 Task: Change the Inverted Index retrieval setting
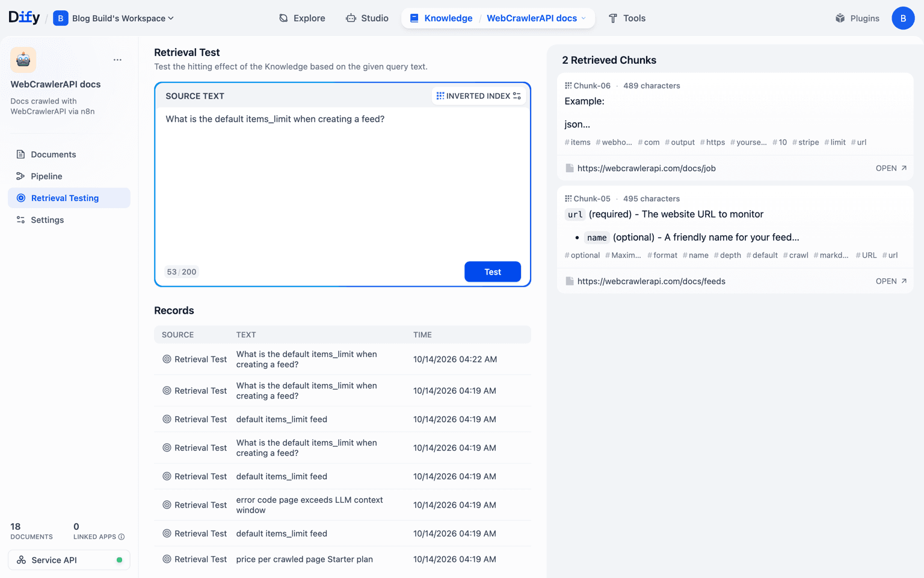[479, 96]
